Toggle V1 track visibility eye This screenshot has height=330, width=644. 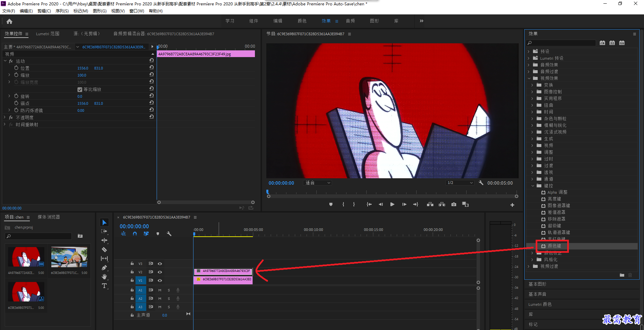160,280
